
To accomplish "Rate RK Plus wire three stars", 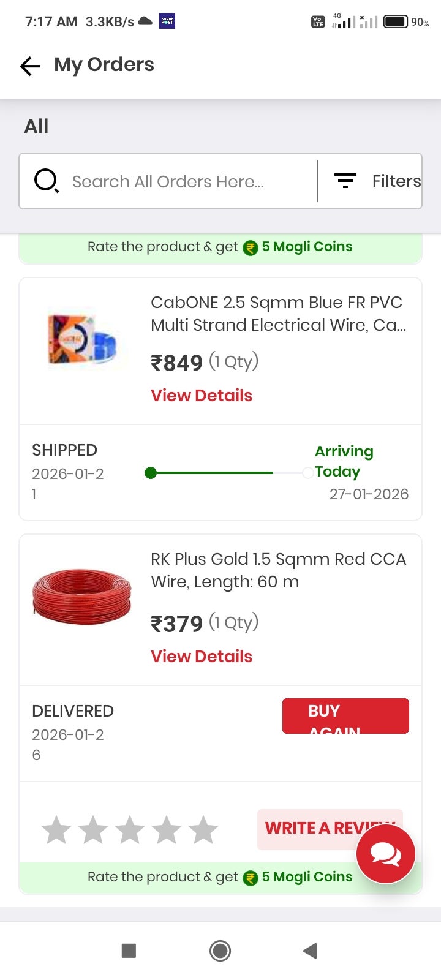I will (130, 830).
